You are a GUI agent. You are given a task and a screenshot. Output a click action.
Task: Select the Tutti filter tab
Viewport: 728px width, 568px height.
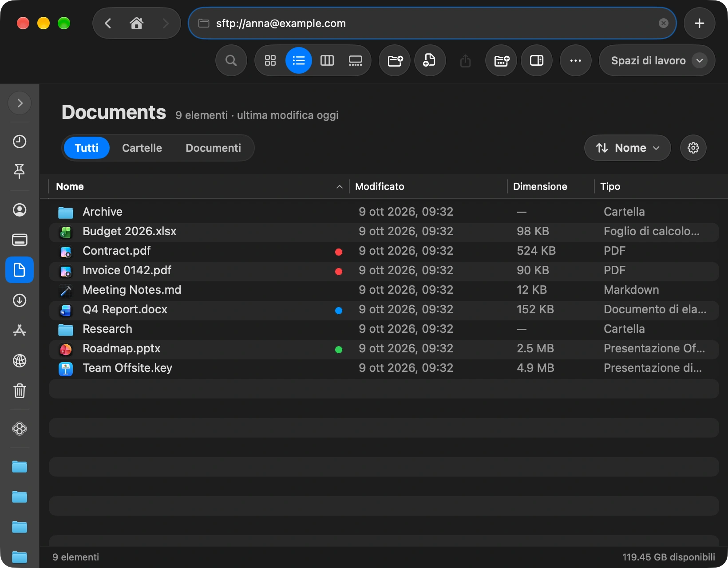pos(87,148)
